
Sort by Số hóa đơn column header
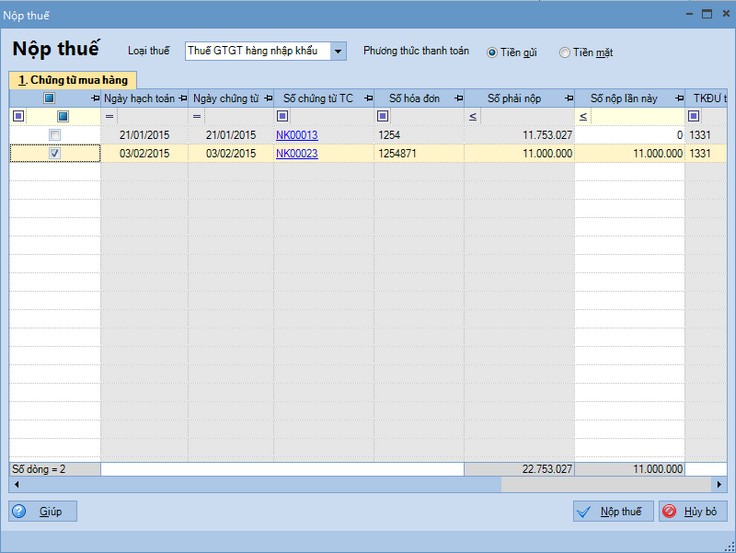[414, 99]
